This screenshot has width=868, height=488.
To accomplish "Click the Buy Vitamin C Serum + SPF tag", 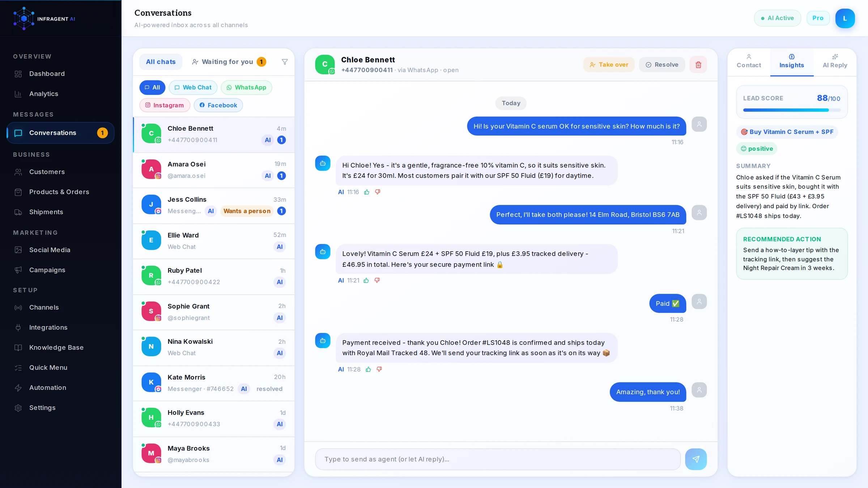I will [787, 132].
